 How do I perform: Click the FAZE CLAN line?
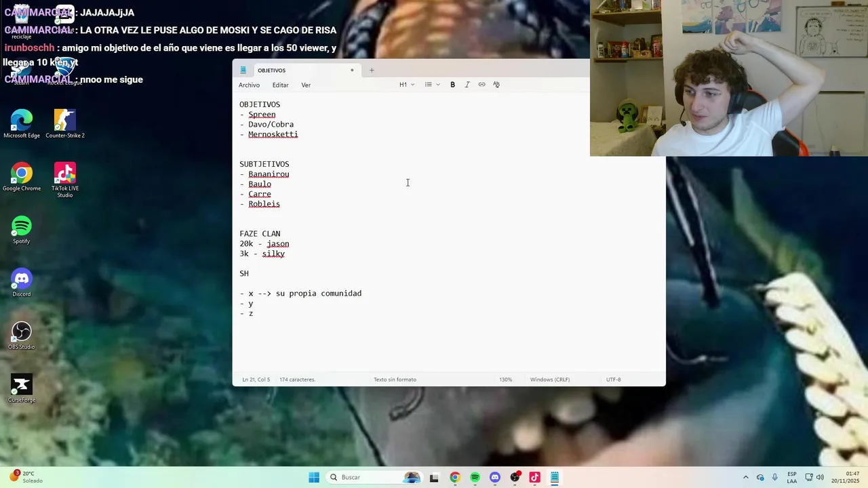pyautogui.click(x=260, y=234)
